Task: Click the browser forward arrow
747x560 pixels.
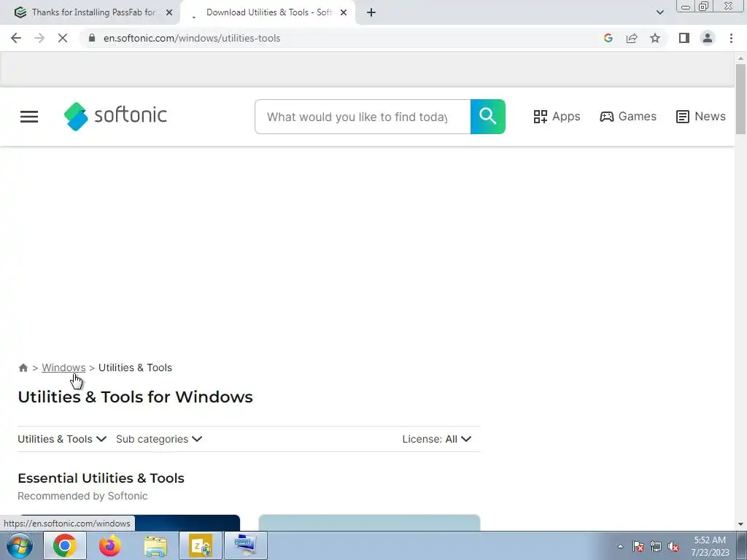Action: pyautogui.click(x=39, y=38)
